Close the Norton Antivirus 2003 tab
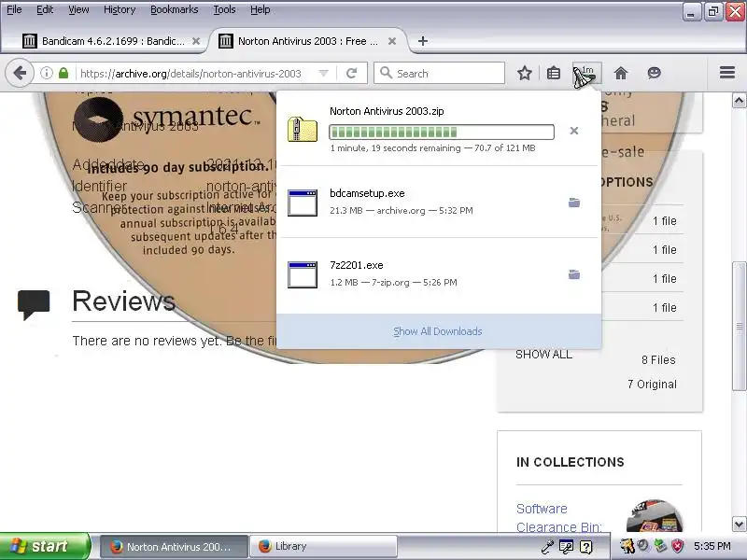 coord(392,41)
